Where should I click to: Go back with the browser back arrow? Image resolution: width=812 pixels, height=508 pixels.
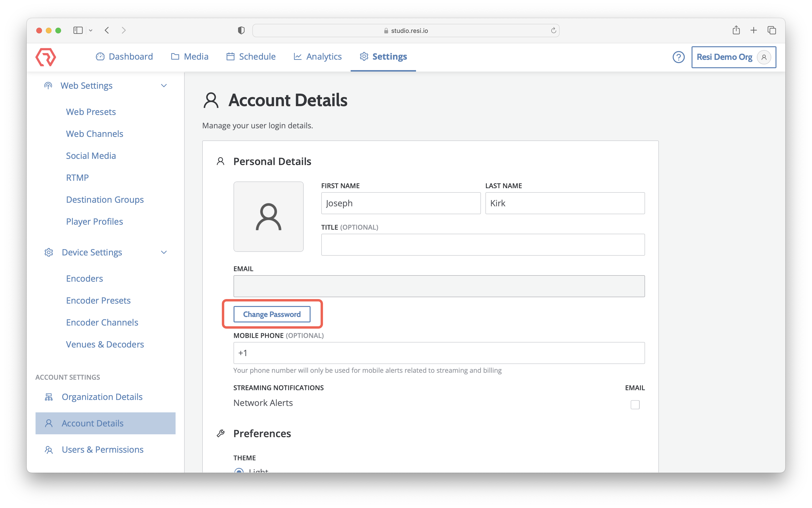pyautogui.click(x=107, y=30)
